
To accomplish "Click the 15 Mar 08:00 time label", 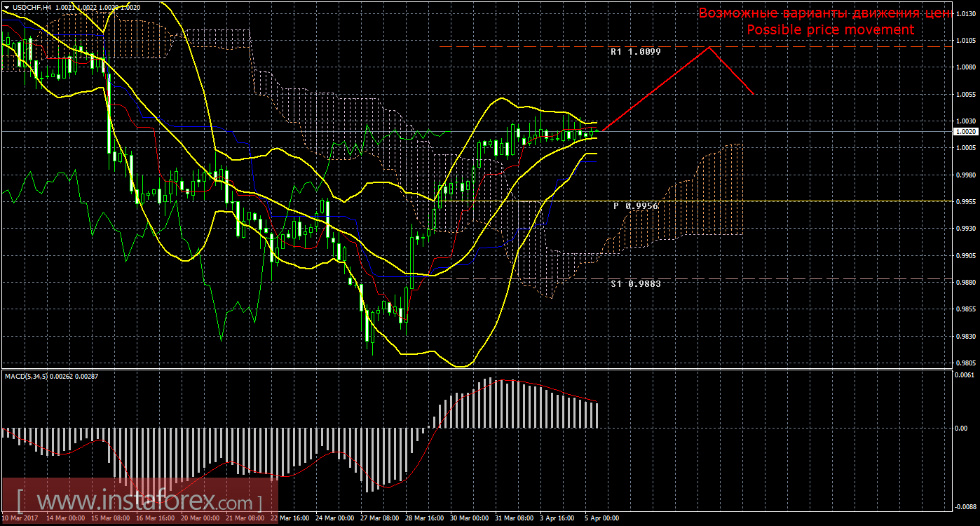I will click(x=110, y=519).
